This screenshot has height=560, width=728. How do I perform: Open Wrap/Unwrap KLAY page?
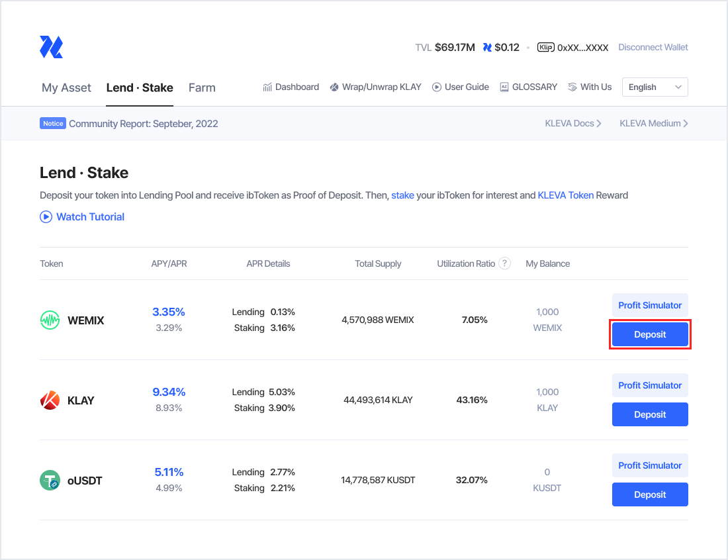coord(375,87)
